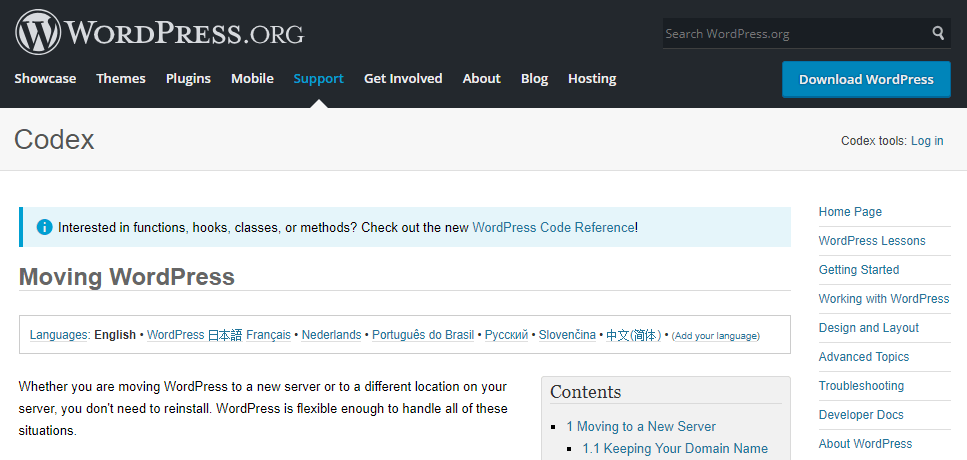Screen dimensions: 967x460
Task: Open Home Page in sidebar
Action: pos(850,212)
